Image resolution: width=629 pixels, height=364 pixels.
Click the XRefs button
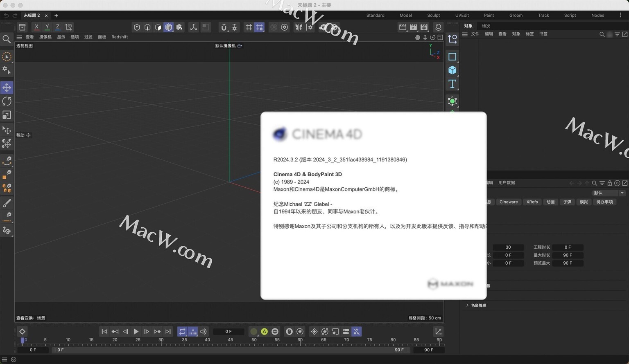(532, 202)
